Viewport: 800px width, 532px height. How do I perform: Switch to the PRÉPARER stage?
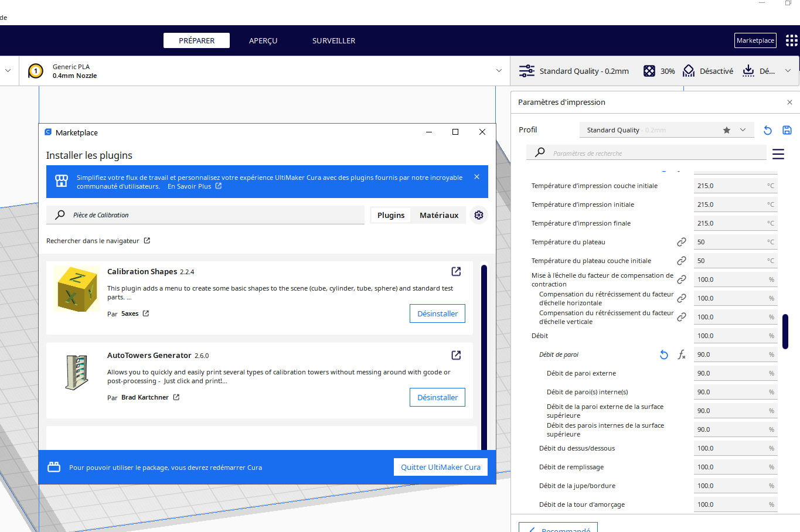pos(196,40)
